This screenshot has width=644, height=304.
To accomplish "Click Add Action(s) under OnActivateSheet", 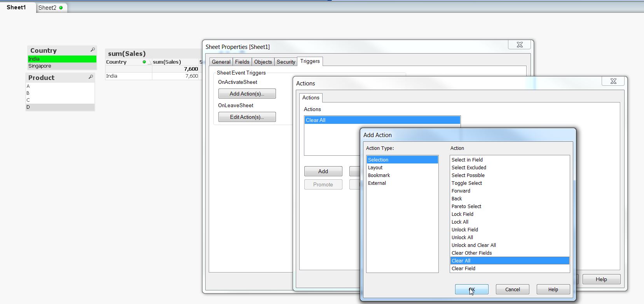I will [247, 94].
